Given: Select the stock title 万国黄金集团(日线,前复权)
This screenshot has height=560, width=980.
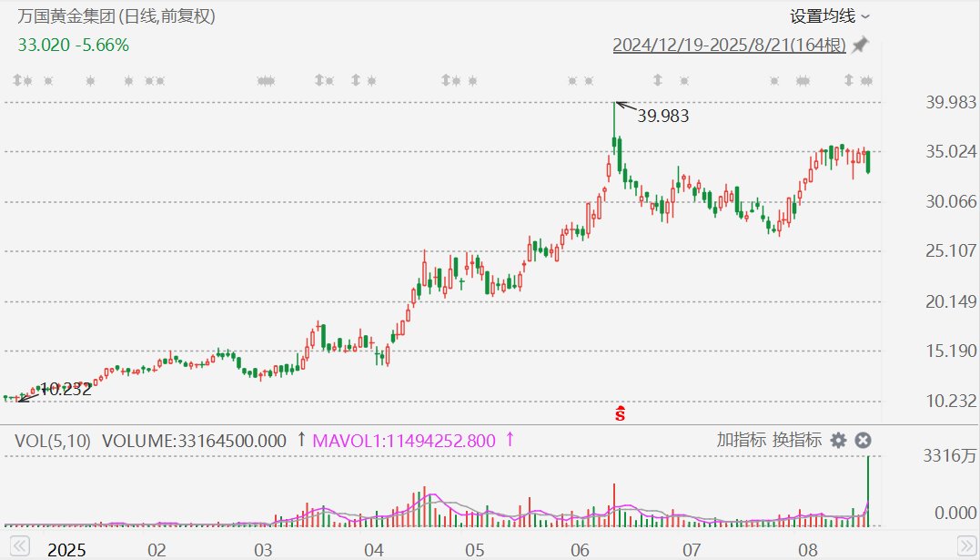Looking at the screenshot, I should (x=116, y=16).
